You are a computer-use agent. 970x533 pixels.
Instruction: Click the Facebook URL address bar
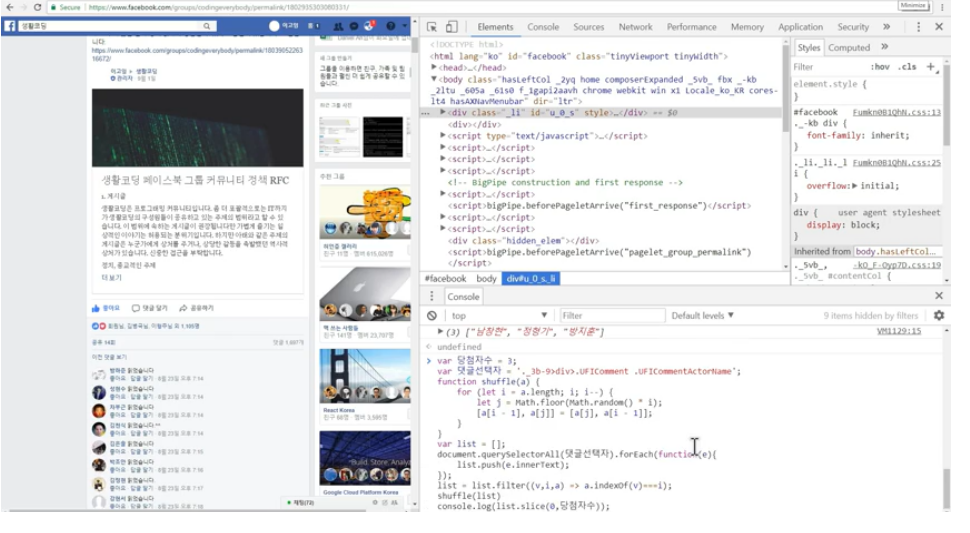click(219, 7)
